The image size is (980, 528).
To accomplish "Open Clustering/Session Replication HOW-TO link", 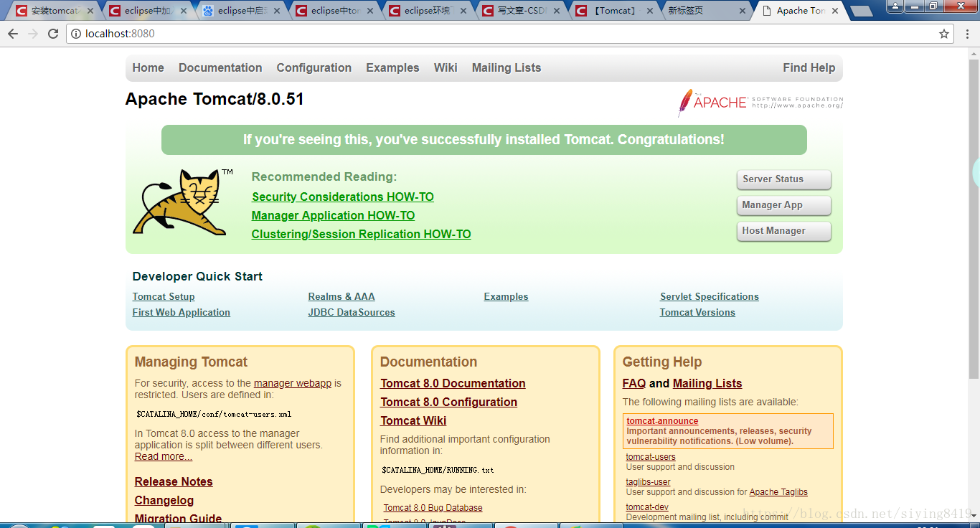I will tap(361, 234).
